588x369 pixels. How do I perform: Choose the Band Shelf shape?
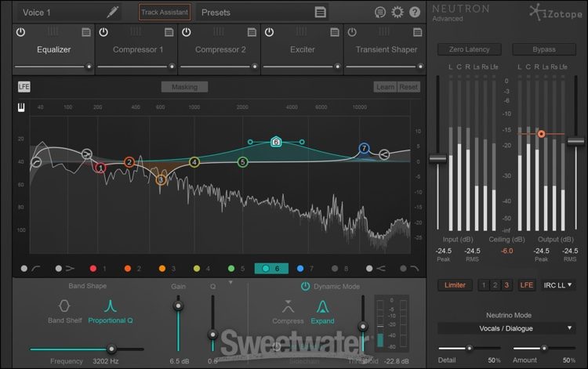pyautogui.click(x=64, y=312)
